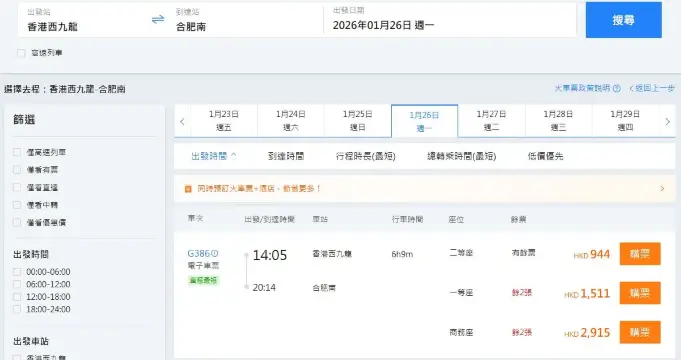Viewport: 681px width, 360px height.
Task: Filter departures 00:00-06:00
Action: click(17, 272)
